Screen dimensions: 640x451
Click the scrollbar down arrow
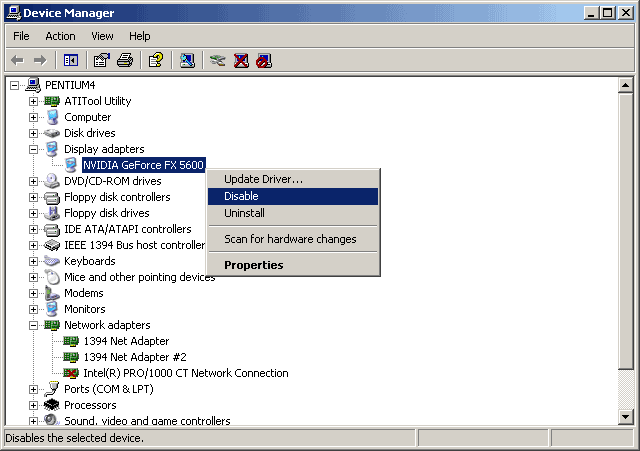click(625, 417)
